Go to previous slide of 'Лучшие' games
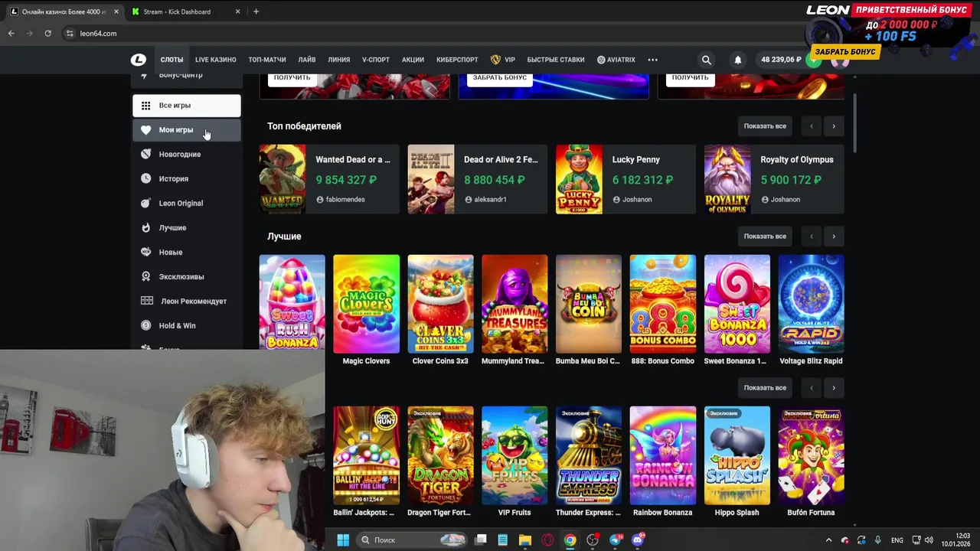Viewport: 980px width, 551px height. [812, 236]
